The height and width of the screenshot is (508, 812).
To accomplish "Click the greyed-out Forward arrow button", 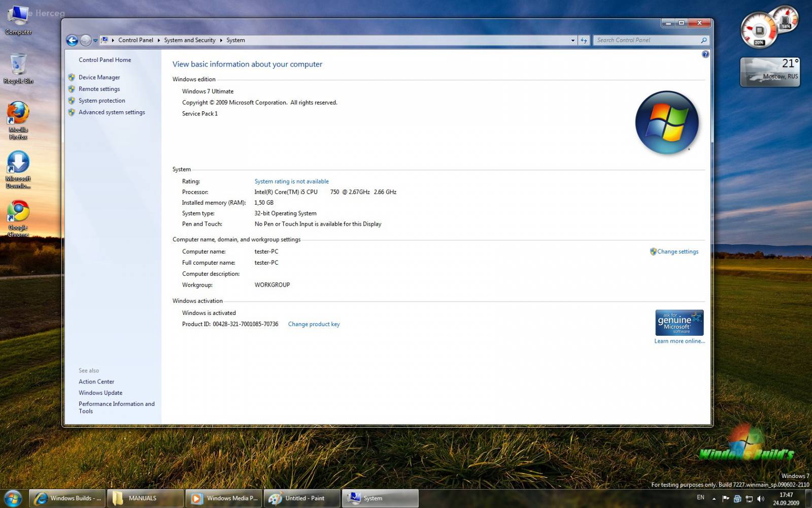I will pos(86,40).
